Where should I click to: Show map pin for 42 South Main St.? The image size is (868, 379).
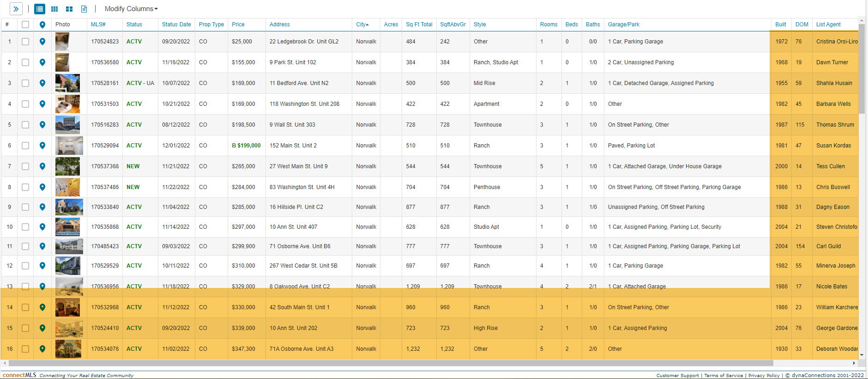pos(42,307)
